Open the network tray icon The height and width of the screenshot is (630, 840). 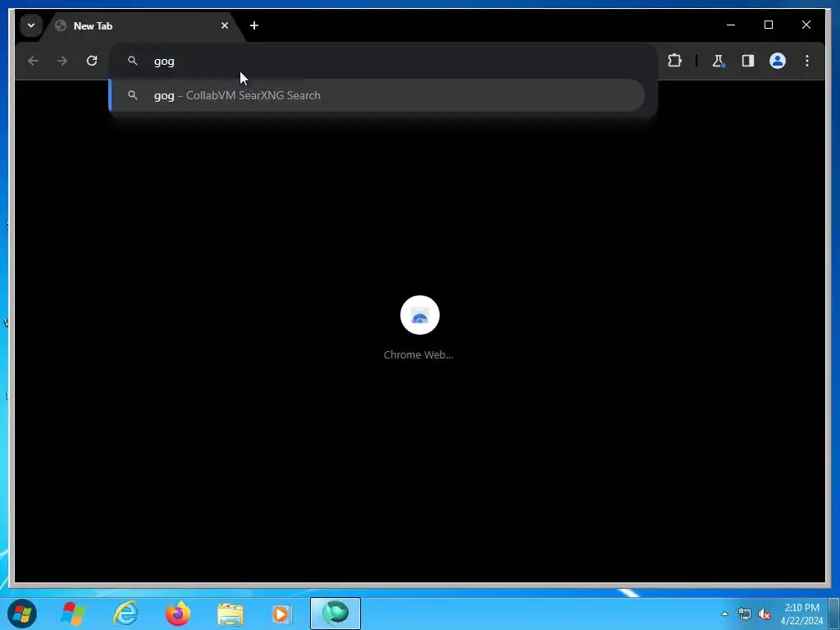pos(745,614)
